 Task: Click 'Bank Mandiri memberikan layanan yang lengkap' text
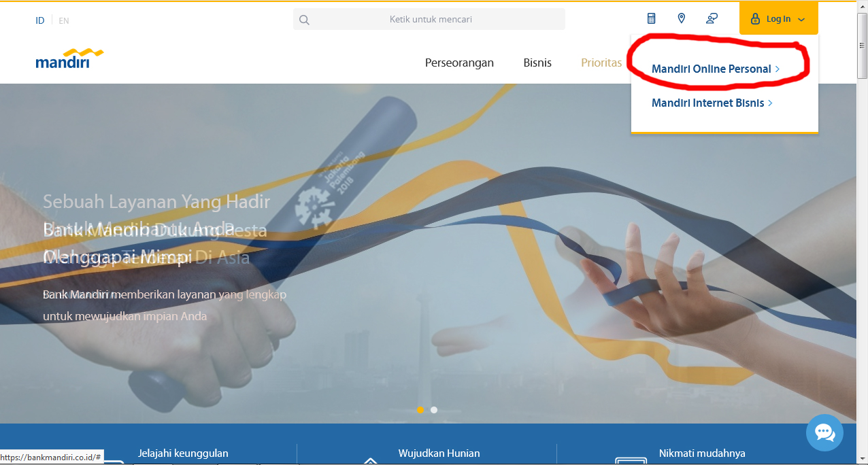[165, 294]
